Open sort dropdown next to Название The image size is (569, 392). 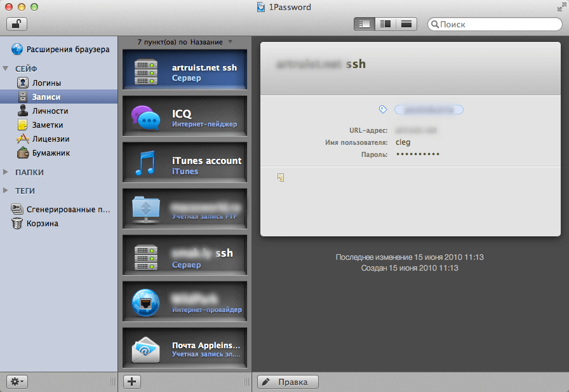(230, 42)
